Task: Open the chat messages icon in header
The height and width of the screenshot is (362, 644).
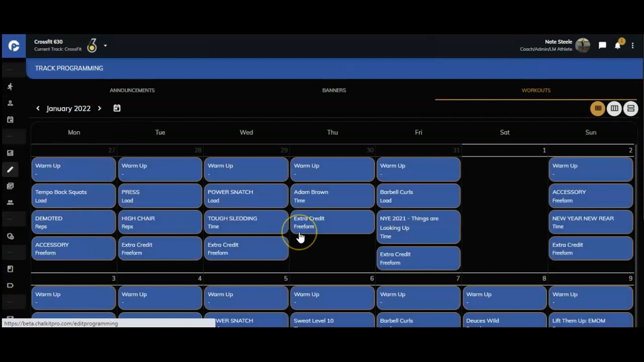Action: click(x=602, y=46)
